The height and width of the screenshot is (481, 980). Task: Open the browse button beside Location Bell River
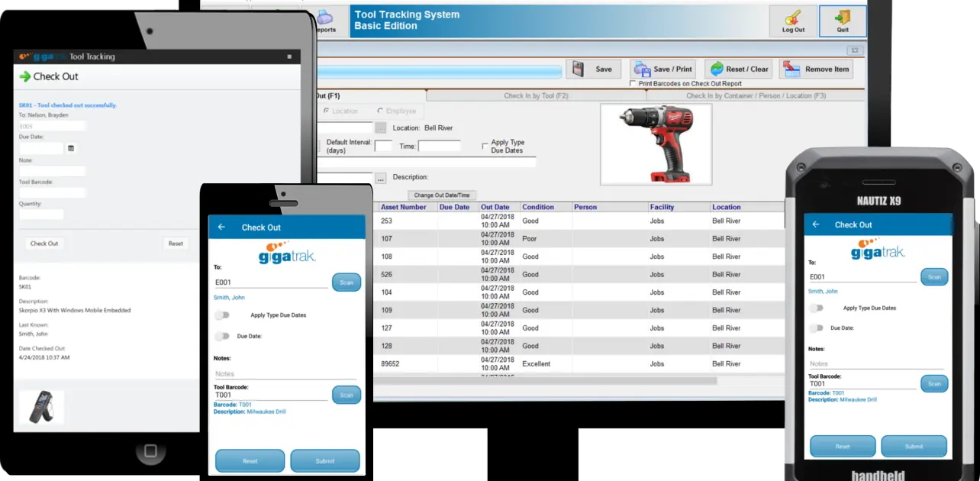pos(381,128)
